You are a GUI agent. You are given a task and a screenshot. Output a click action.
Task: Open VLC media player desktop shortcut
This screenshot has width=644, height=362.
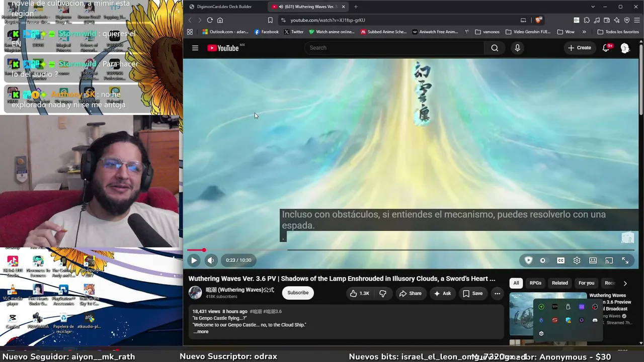[x=13, y=296]
